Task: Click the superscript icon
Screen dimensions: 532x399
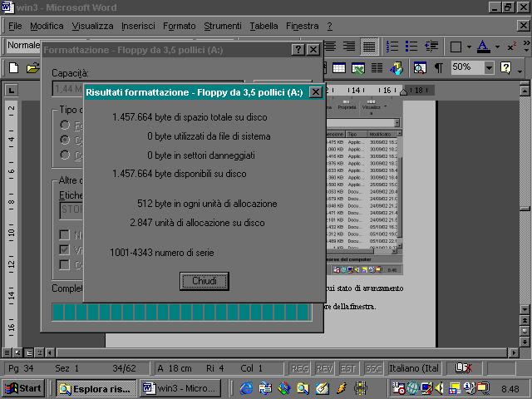Action: (x=512, y=47)
